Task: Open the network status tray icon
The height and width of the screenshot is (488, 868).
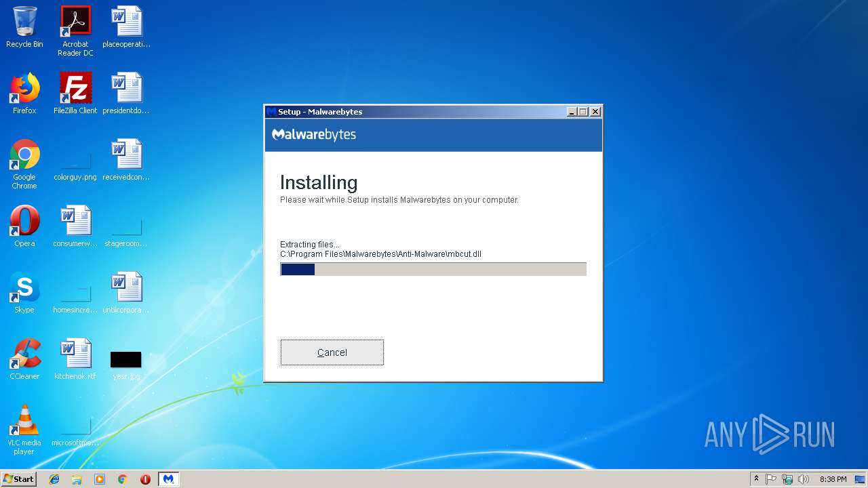Action: coord(787,479)
